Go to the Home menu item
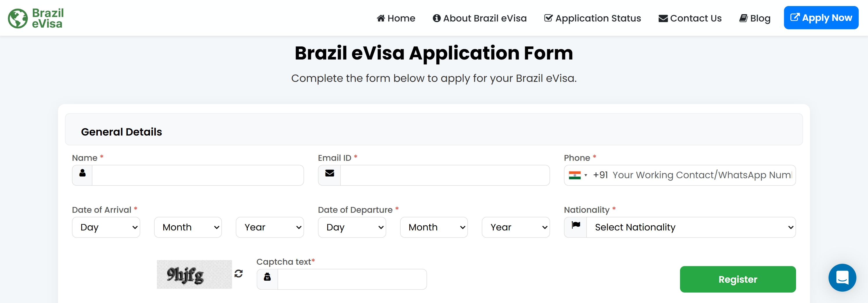 396,18
